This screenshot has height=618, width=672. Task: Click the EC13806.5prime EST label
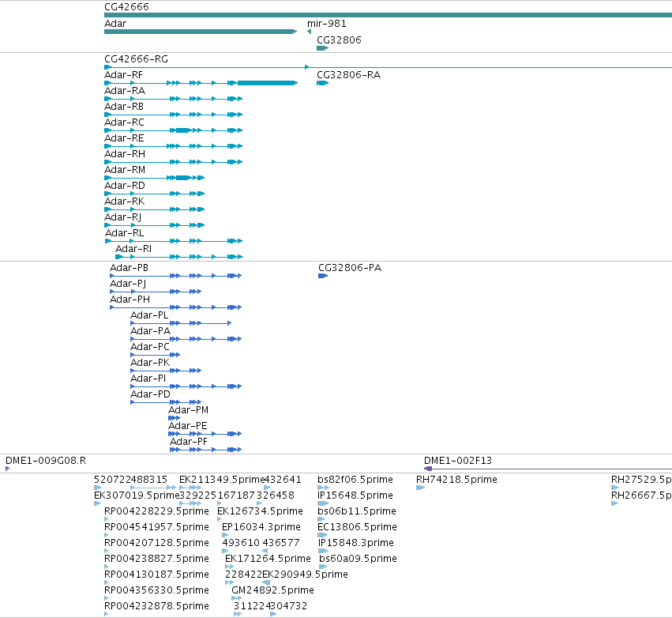point(357,527)
